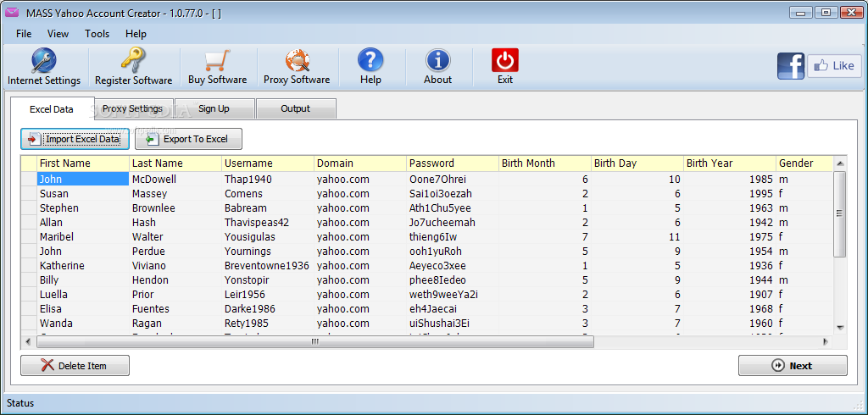Image resolution: width=868 pixels, height=415 pixels.
Task: Select the first name cell 'Katherine'
Action: pyautogui.click(x=83, y=266)
